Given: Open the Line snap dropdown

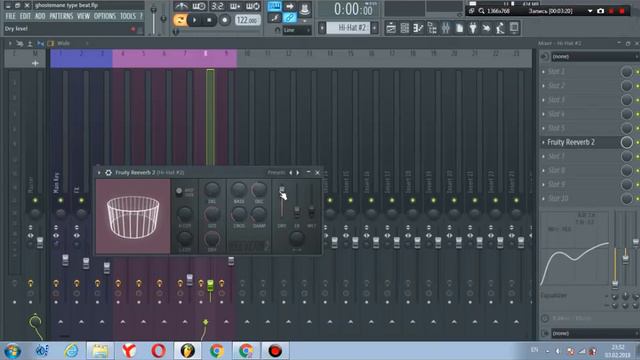Looking at the screenshot, I should [x=297, y=30].
